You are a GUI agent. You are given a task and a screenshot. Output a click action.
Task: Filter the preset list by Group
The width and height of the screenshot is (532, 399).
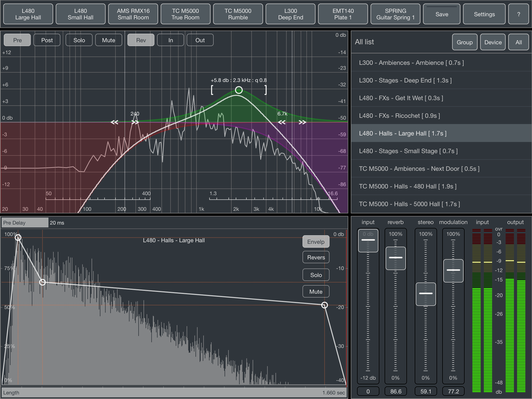coord(465,42)
